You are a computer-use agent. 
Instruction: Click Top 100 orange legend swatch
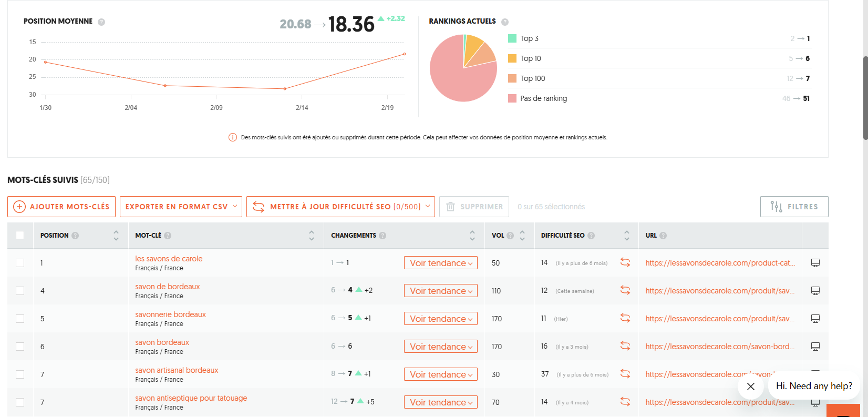coord(512,78)
